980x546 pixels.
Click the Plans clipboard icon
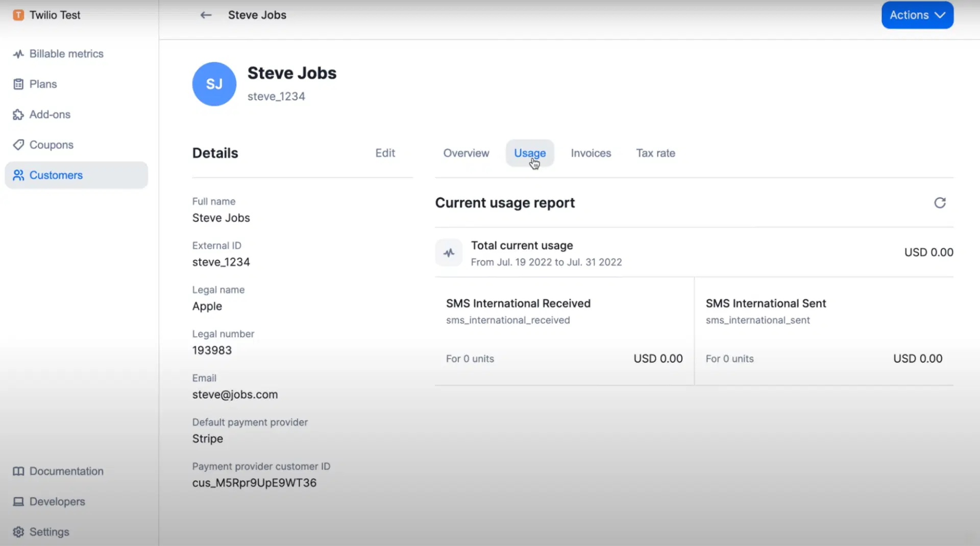18,84
